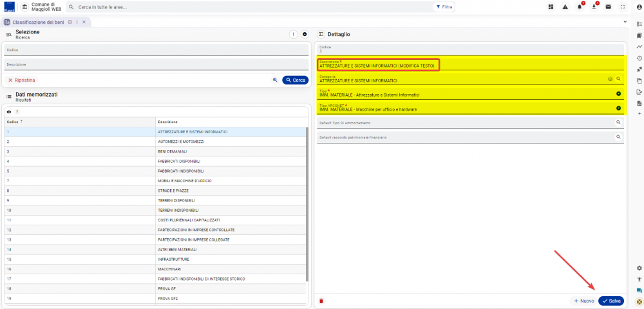Screen dimensions: 644x309
Task: Open lookup for Default Tipo Di Ammortamento
Action: pyautogui.click(x=618, y=122)
